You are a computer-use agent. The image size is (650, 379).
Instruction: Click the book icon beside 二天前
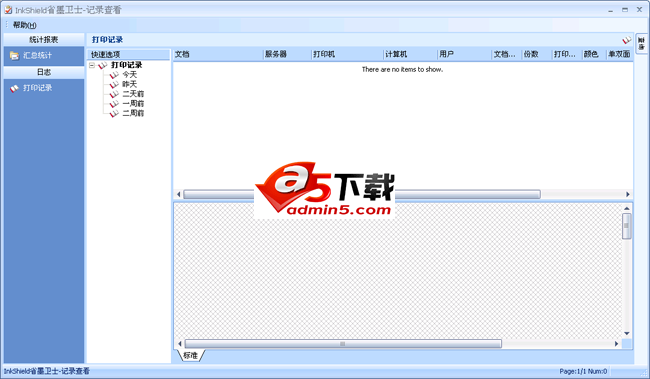[x=114, y=94]
